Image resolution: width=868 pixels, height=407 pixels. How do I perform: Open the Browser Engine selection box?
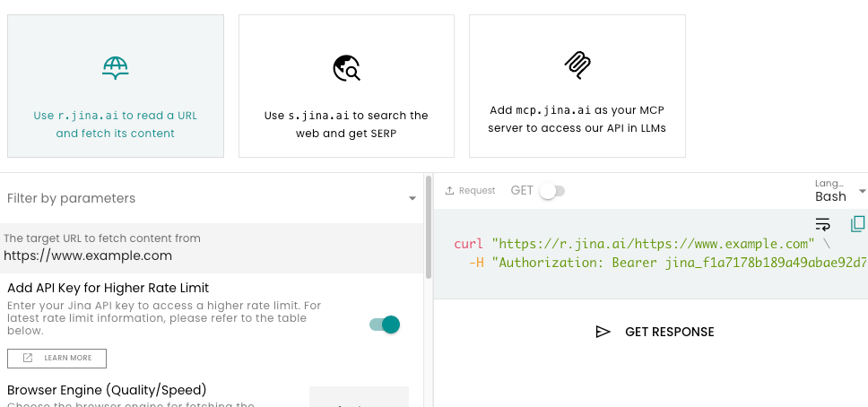(359, 398)
